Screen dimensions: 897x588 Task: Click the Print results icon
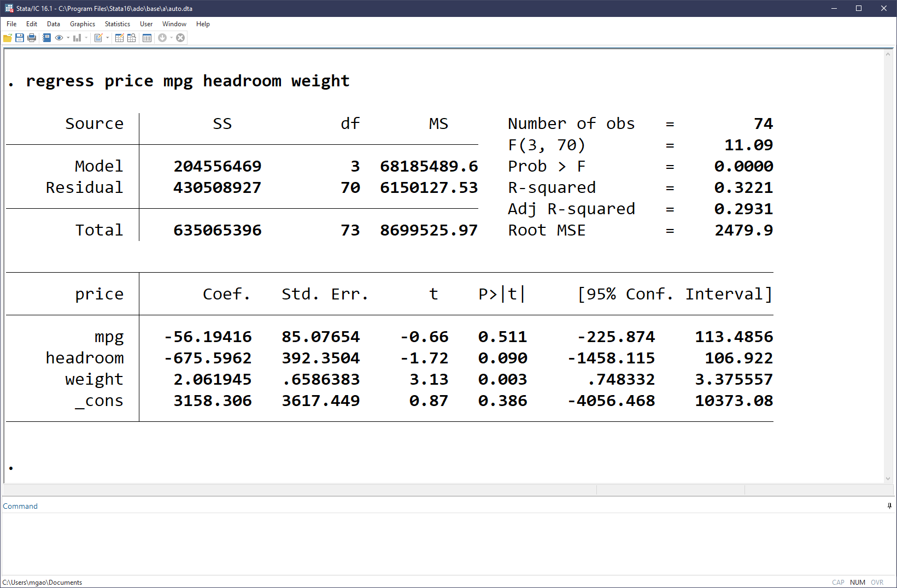pos(32,38)
